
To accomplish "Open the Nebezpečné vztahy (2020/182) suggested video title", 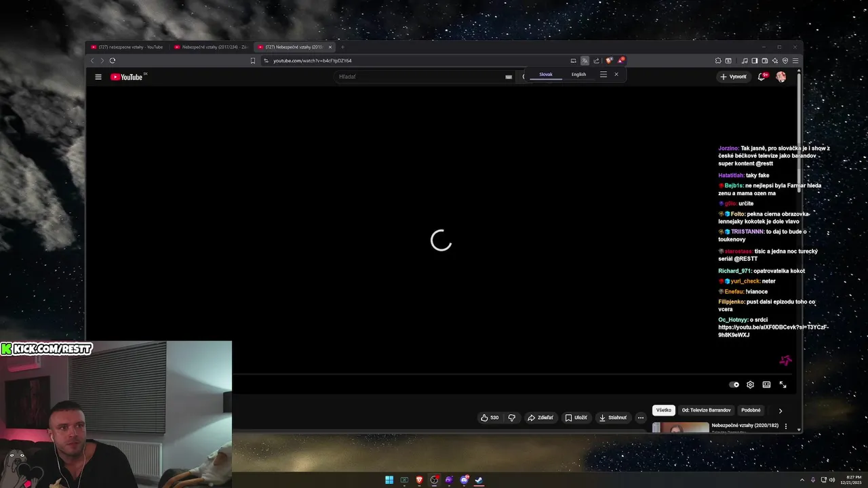I will (x=745, y=425).
